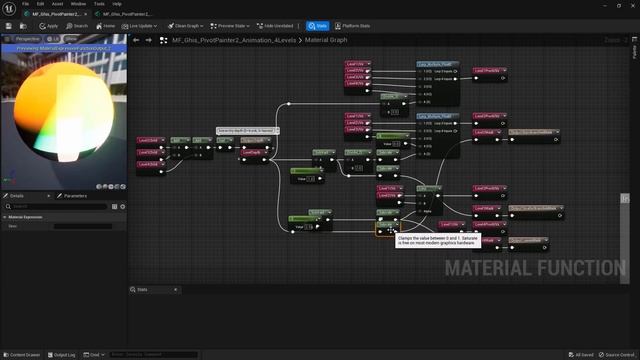The image size is (640, 360).
Task: Open the Edit menu
Action: pyautogui.click(x=40, y=4)
